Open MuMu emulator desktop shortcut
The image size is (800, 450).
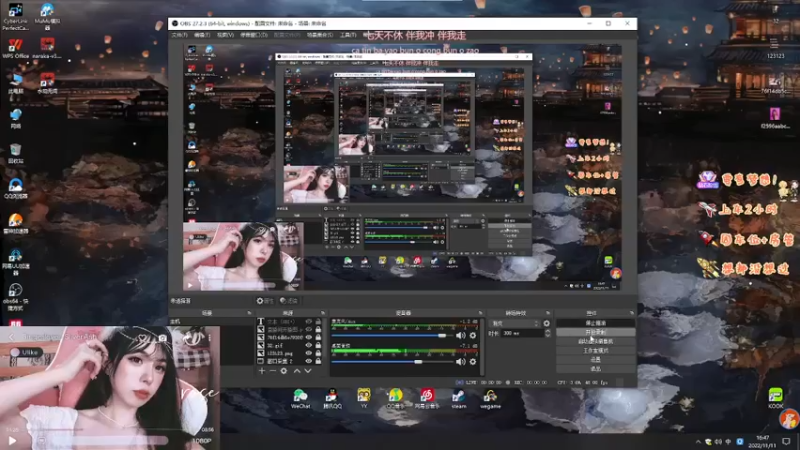pos(47,16)
